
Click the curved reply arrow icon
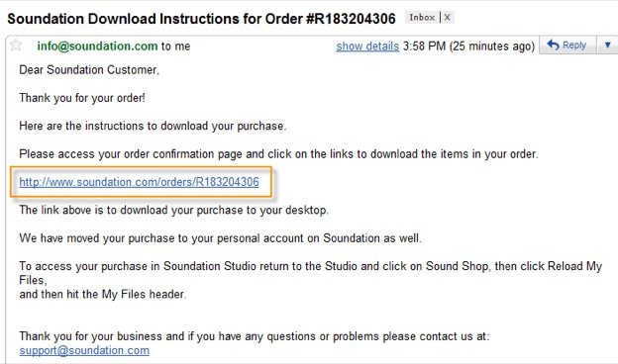553,45
